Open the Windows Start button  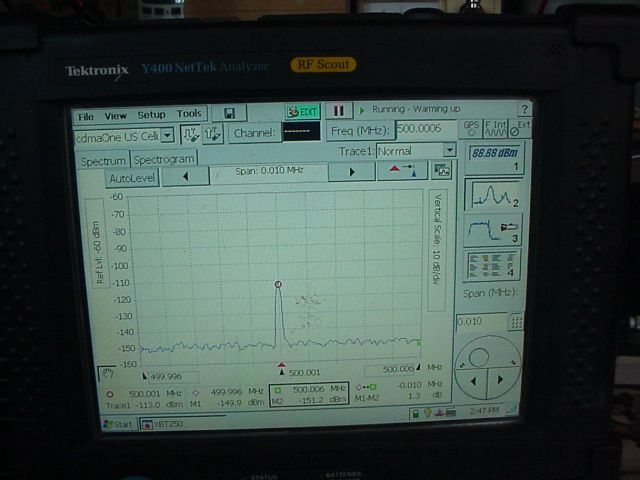tap(118, 424)
